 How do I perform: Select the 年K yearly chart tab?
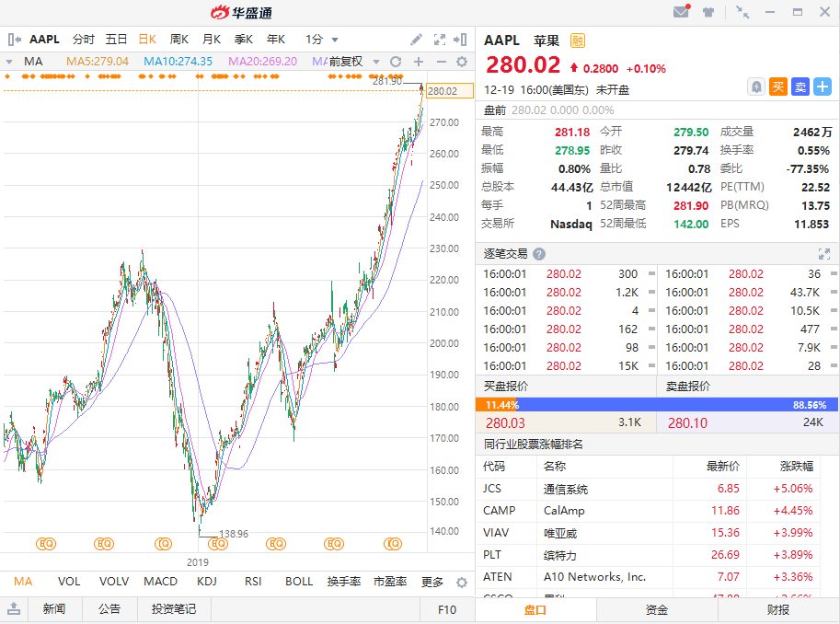coord(276,40)
